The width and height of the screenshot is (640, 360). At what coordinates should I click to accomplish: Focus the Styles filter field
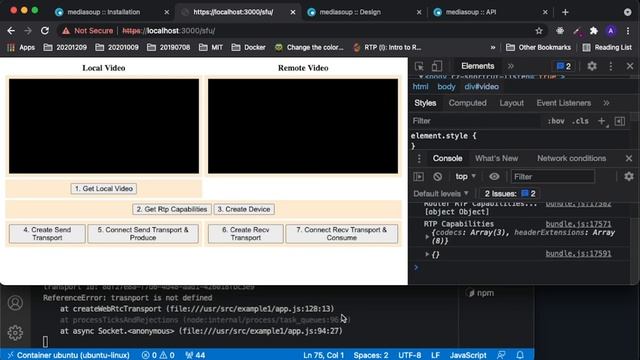point(476,121)
